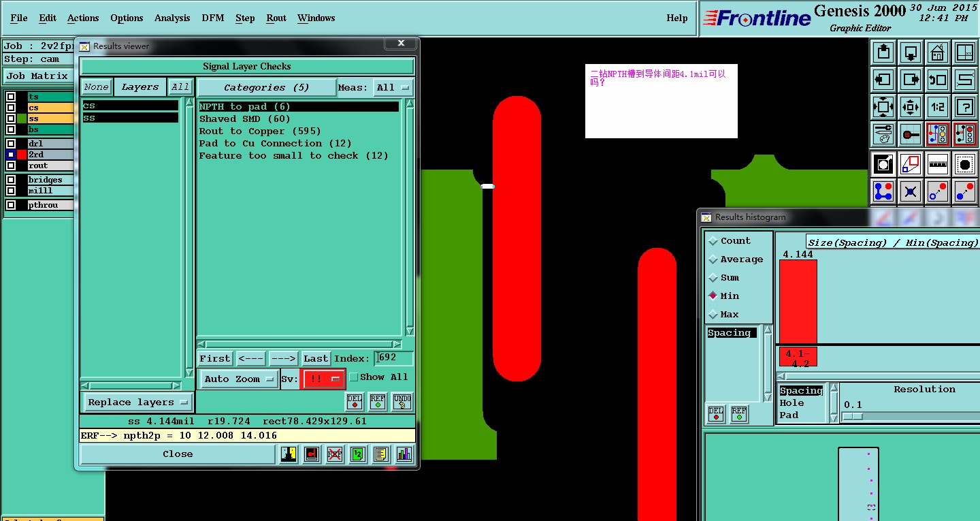The width and height of the screenshot is (980, 521).
Task: Click the joined blue dots with red dot icon
Action: (883, 191)
